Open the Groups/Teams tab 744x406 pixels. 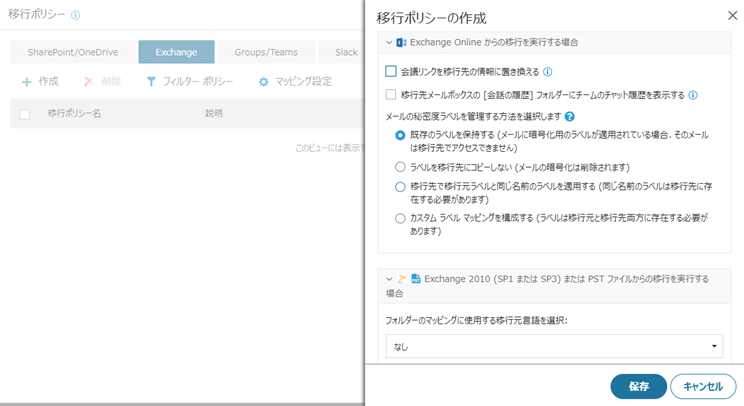point(266,52)
